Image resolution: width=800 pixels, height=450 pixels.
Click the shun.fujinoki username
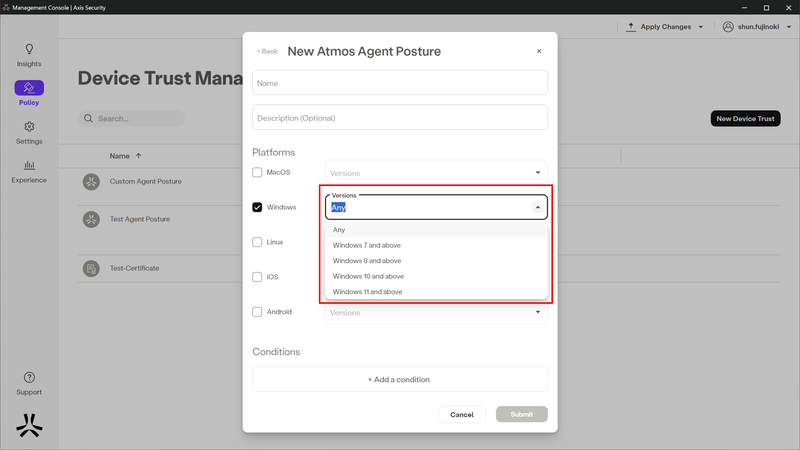tap(758, 27)
